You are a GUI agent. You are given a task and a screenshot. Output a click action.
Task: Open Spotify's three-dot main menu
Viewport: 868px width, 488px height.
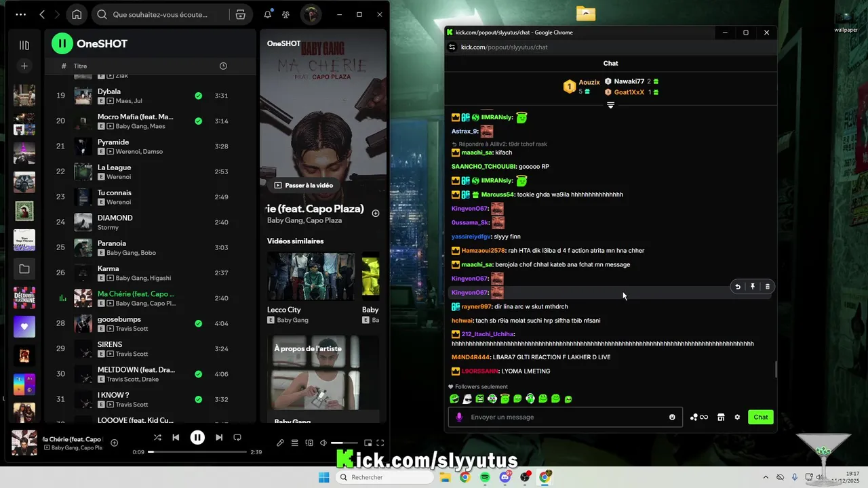pyautogui.click(x=21, y=14)
